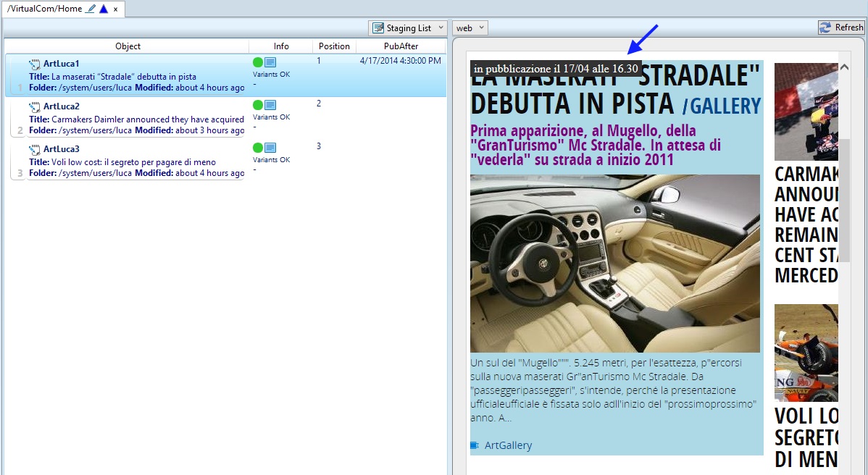This screenshot has height=475, width=868.
Task: Click the green status dot for ArtLuca2
Action: tap(257, 105)
